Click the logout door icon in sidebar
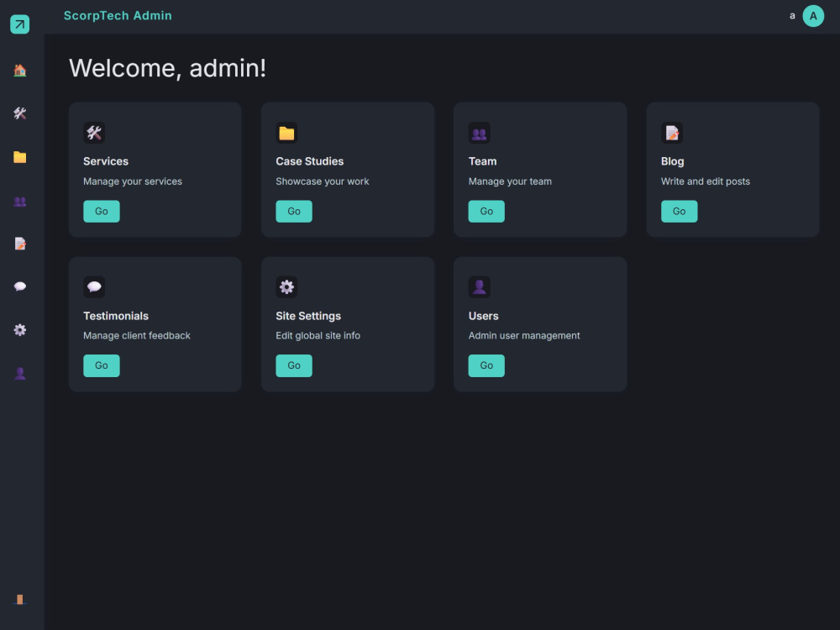Screen dimensions: 840x630 click(x=20, y=600)
